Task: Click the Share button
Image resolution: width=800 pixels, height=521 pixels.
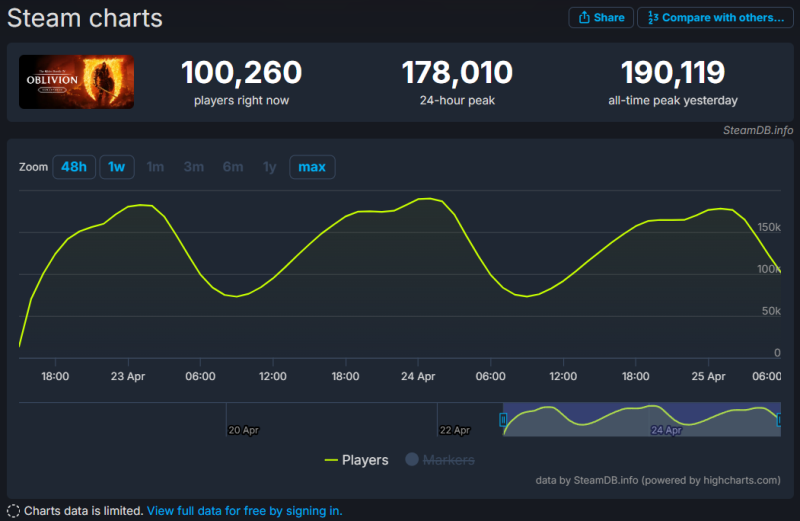Action: coord(600,17)
